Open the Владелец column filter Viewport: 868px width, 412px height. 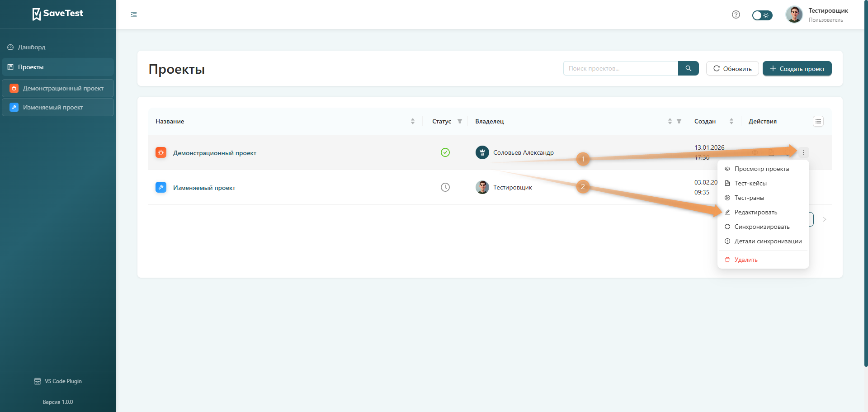coord(679,121)
